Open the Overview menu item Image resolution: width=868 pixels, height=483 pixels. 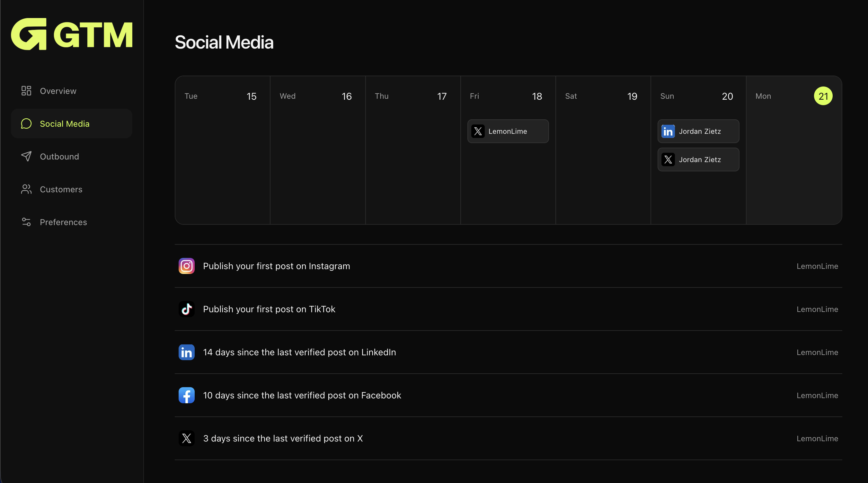point(71,91)
